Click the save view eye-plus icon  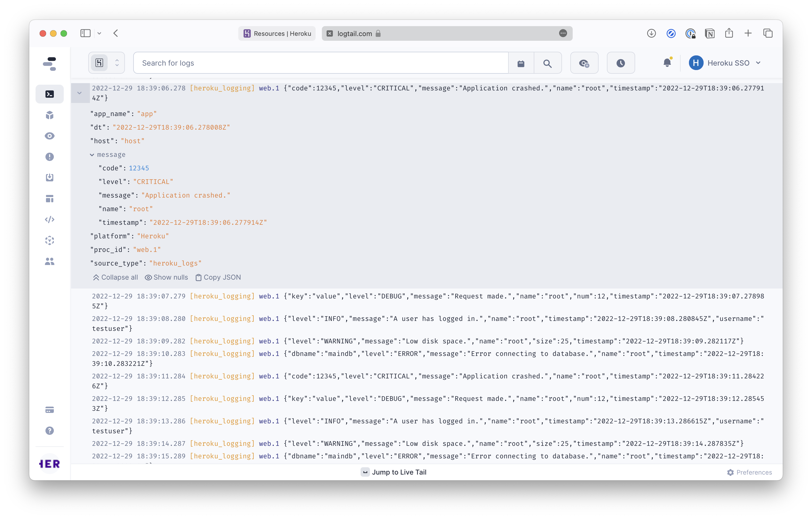tap(584, 63)
